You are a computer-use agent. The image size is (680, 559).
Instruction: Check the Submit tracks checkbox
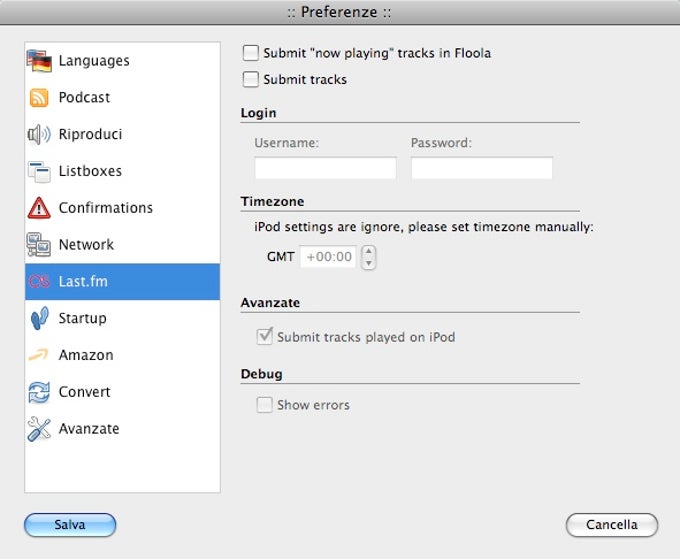(x=250, y=79)
